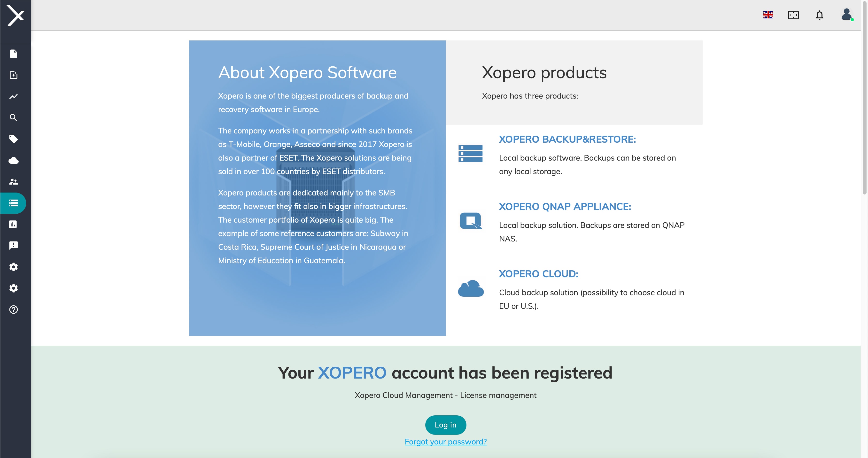Change language via the UK flag icon
Screen dimensions: 868x458
[768, 15]
